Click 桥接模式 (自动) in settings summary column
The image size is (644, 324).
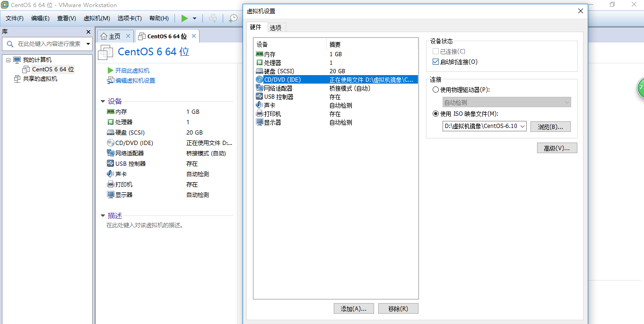[x=350, y=88]
